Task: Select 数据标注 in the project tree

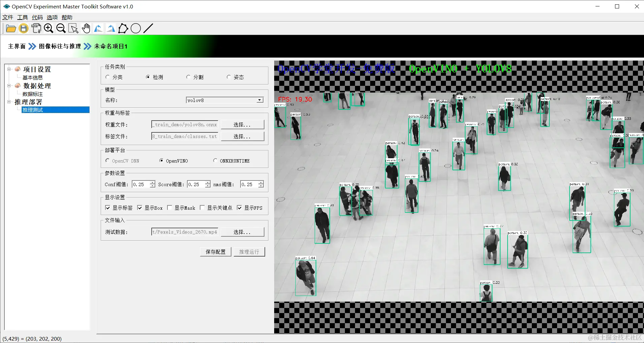Action: pyautogui.click(x=33, y=94)
